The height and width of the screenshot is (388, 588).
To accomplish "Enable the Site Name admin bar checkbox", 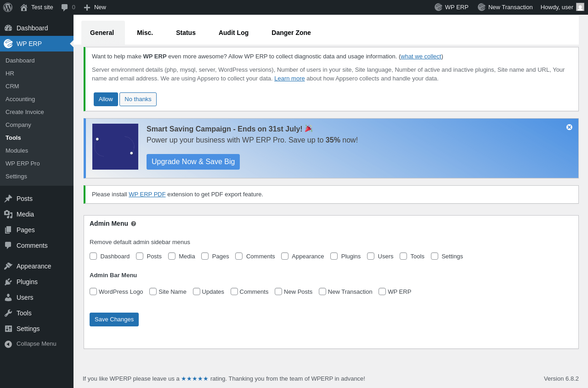I will coord(153,291).
